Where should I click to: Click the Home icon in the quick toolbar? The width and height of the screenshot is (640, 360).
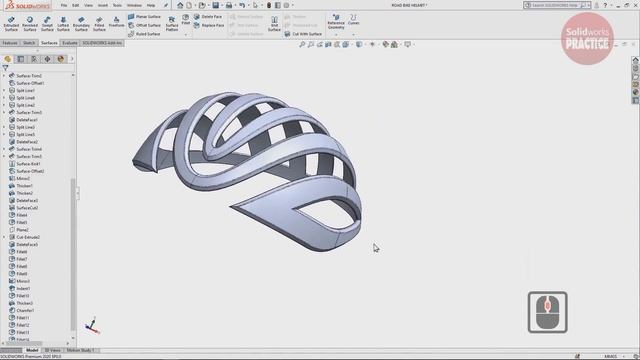point(180,5)
